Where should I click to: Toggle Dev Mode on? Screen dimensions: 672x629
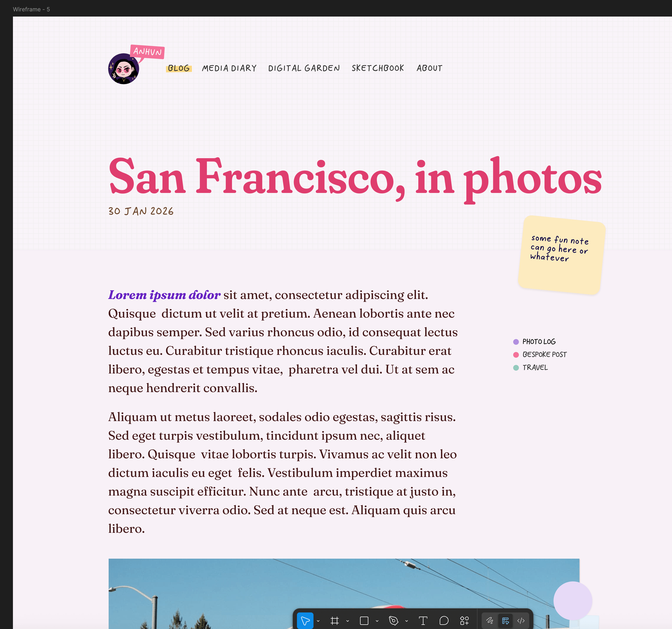pyautogui.click(x=521, y=620)
